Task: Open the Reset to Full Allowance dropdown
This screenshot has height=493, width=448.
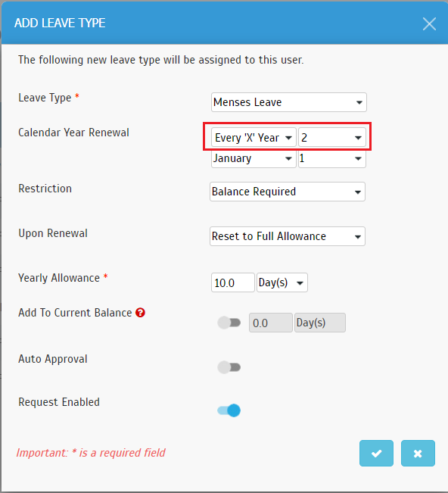Action: (287, 236)
